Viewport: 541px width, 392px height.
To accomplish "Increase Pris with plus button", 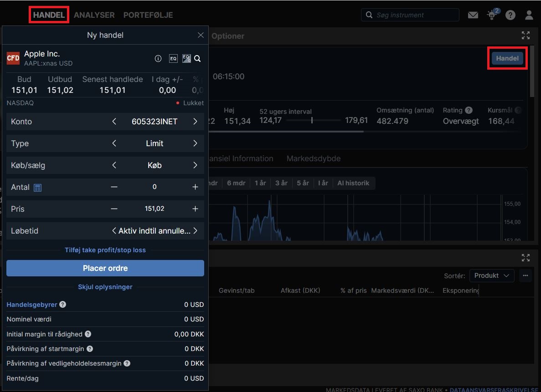I will click(195, 209).
